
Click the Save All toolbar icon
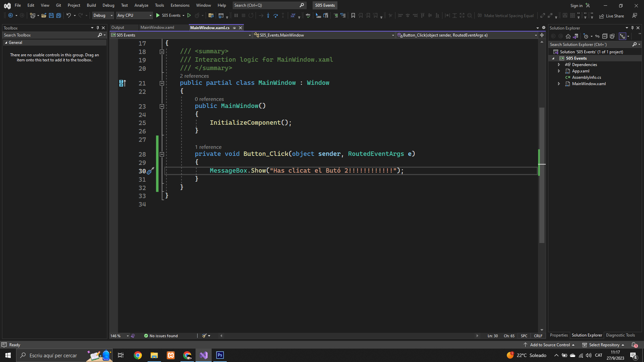tap(59, 15)
